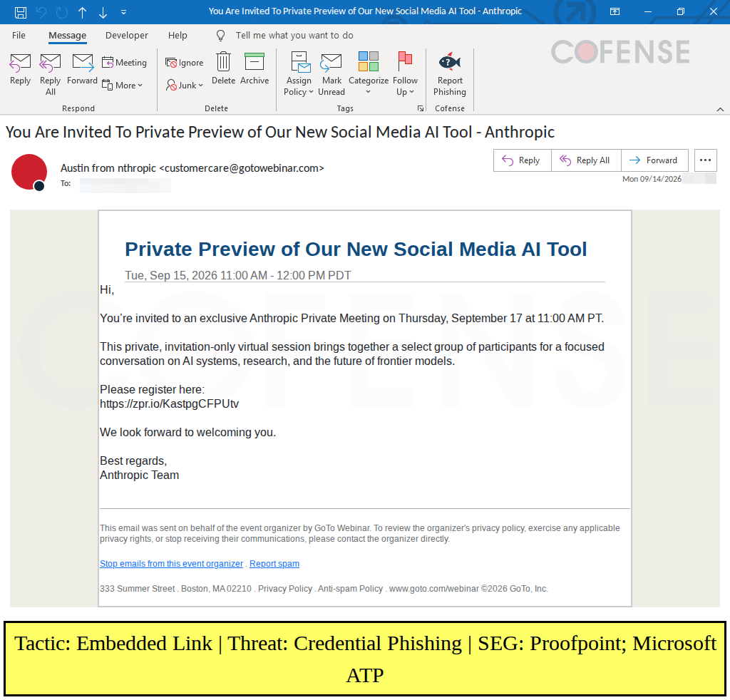The height and width of the screenshot is (700, 730).
Task: Click Reply in the ribbon
Action: pyautogui.click(x=20, y=69)
